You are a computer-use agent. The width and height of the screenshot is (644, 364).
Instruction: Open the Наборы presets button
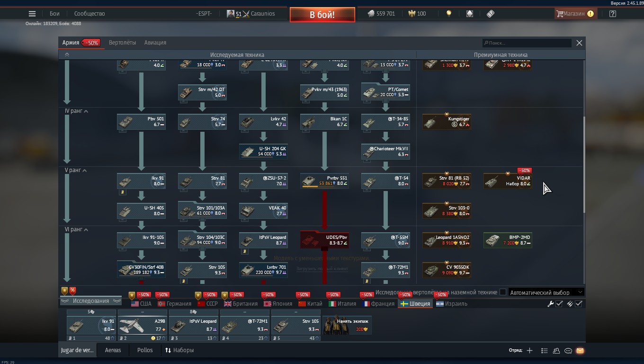coord(179,350)
